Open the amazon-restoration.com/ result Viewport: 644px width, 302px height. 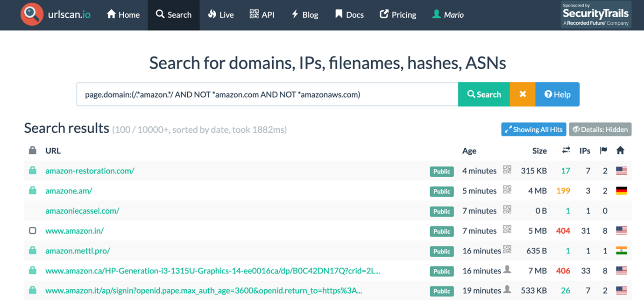pyautogui.click(x=90, y=171)
